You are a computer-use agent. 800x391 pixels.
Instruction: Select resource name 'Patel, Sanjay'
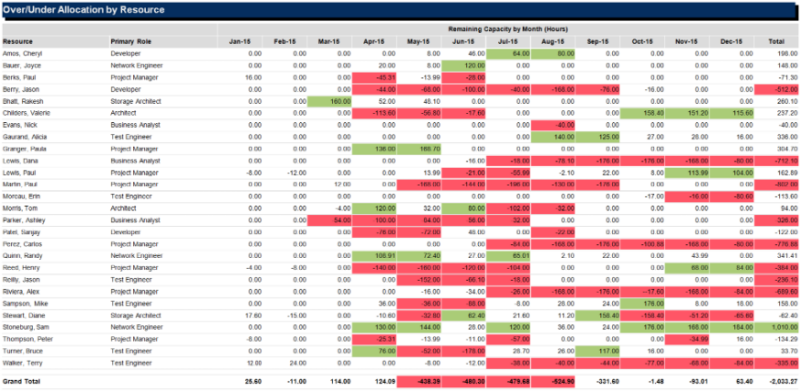click(x=21, y=232)
